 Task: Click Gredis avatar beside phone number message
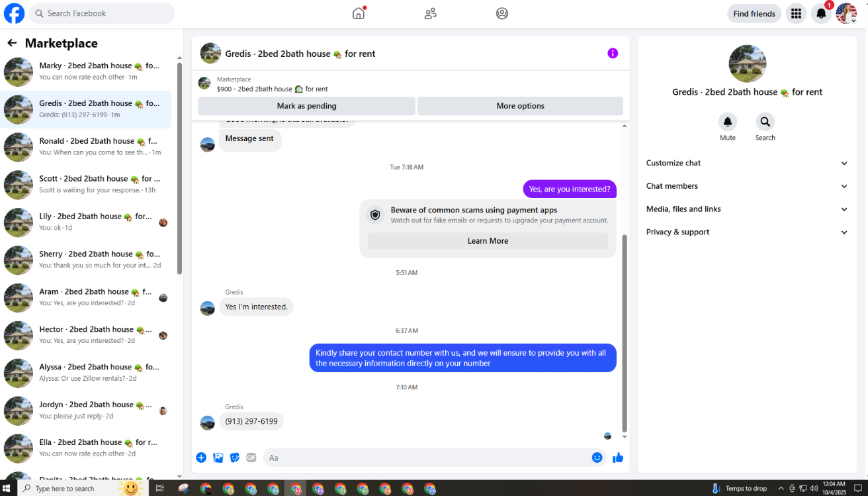[208, 422]
